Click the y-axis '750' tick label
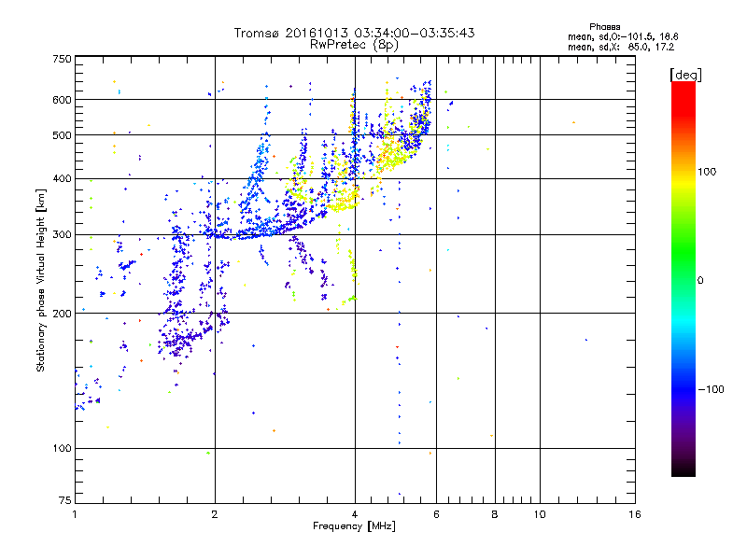This screenshot has height=560, width=747. pyautogui.click(x=63, y=59)
